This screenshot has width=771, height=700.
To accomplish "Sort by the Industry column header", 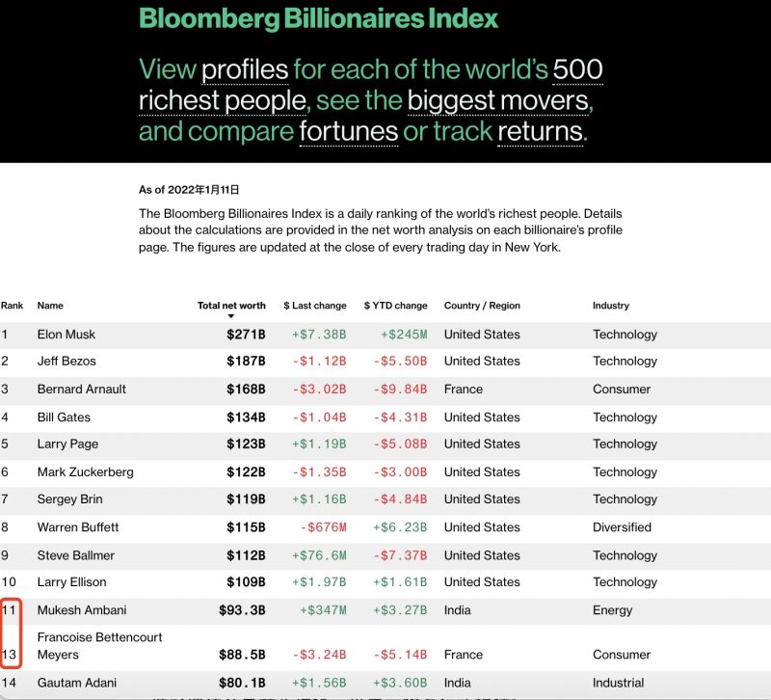I will point(610,306).
